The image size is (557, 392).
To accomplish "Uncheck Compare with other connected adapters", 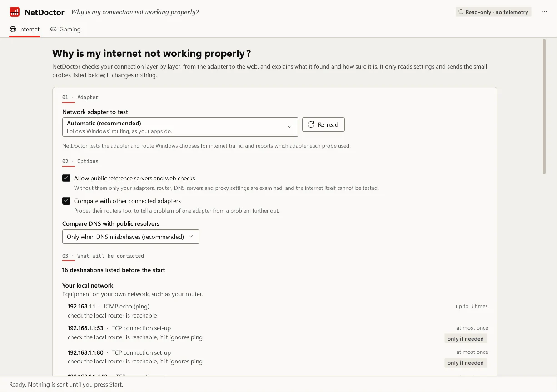I will click(x=66, y=201).
